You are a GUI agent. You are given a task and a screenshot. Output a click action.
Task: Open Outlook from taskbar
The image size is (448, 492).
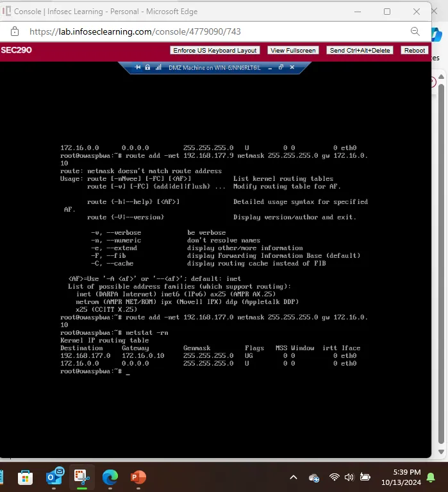(54, 477)
